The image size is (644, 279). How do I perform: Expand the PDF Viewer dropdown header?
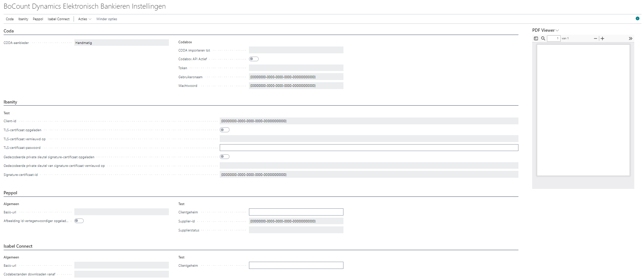(545, 30)
